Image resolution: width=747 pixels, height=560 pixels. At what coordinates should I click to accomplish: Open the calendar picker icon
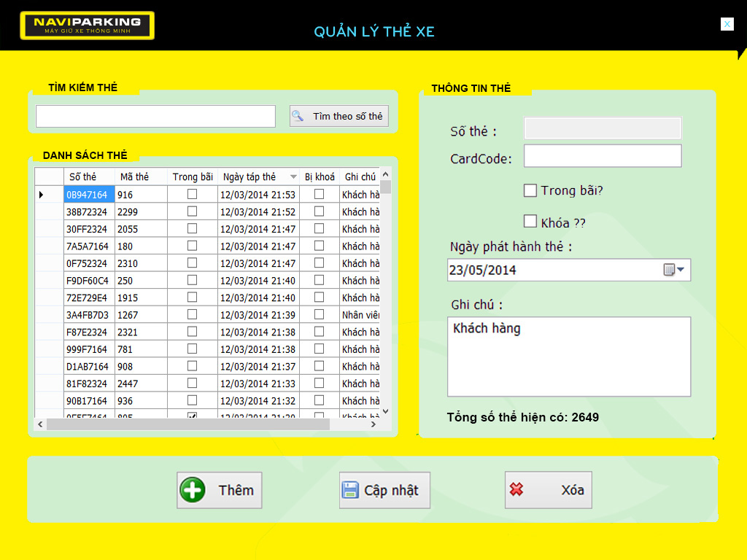(669, 270)
